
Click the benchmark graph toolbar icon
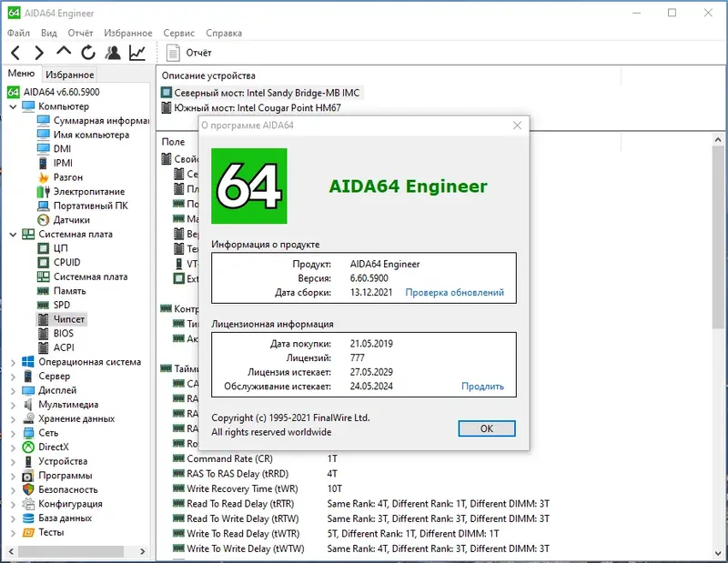[135, 52]
